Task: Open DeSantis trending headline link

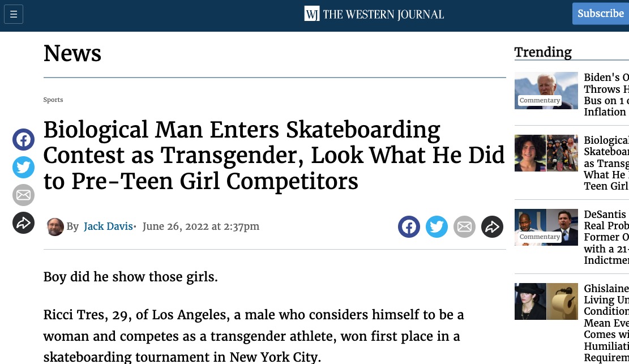Action: 606,237
